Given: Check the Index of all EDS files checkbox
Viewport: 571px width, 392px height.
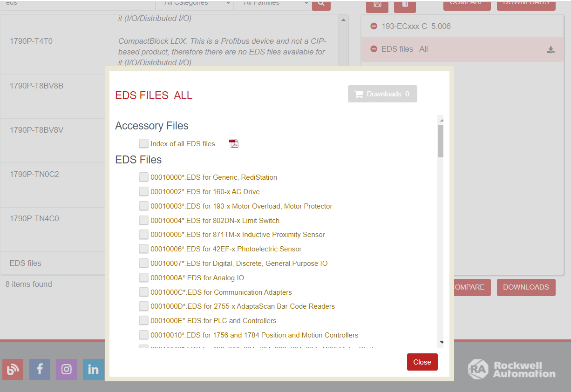Looking at the screenshot, I should point(143,143).
